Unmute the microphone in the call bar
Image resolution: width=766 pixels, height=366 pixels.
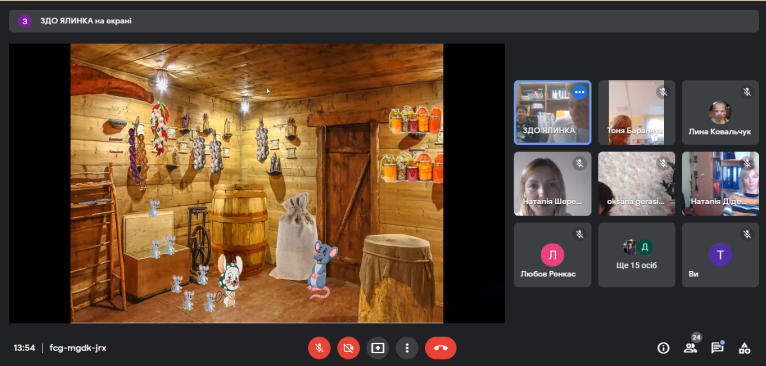[319, 348]
